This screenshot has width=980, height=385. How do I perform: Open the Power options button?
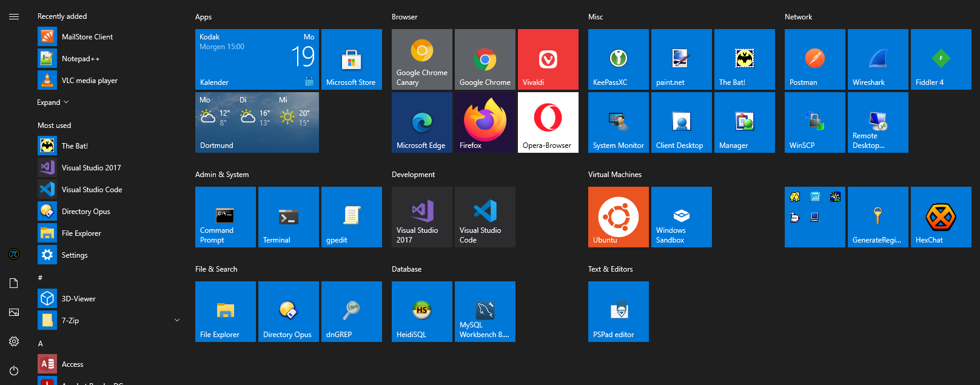14,370
